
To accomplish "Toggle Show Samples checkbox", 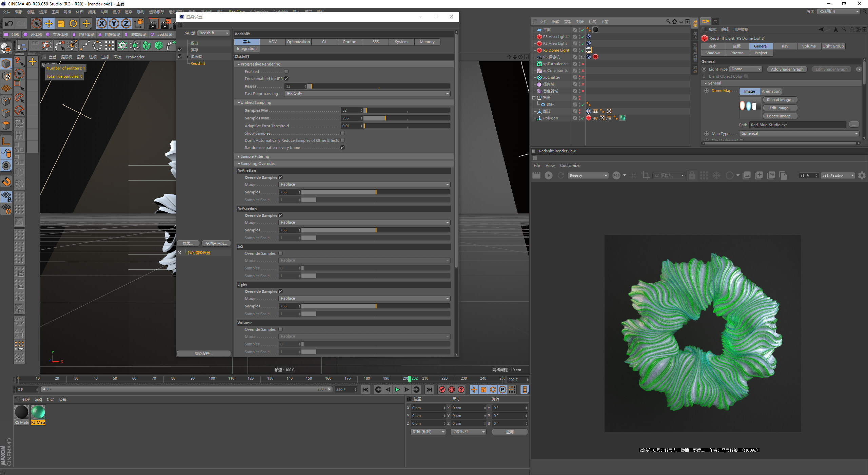I will click(342, 133).
